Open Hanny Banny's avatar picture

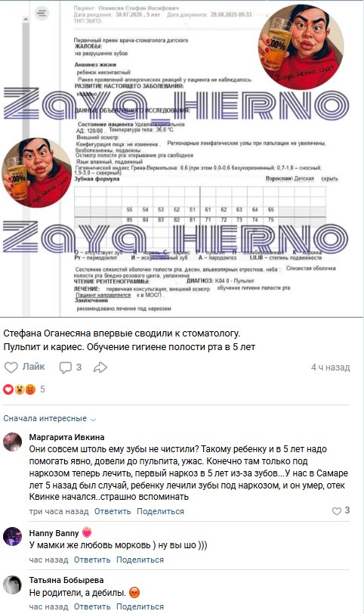coord(13,536)
